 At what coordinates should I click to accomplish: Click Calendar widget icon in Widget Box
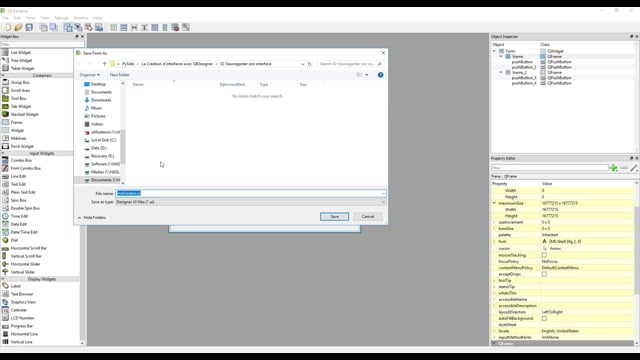[5, 310]
